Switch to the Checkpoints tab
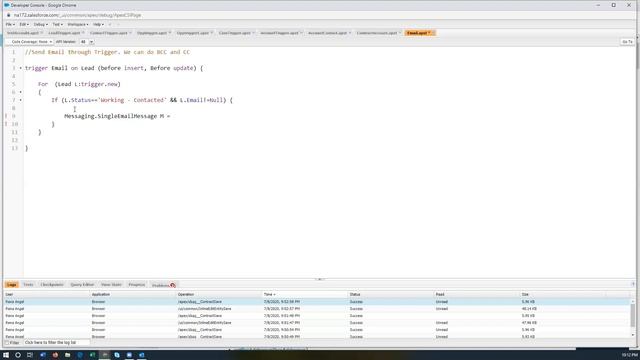 52,284
